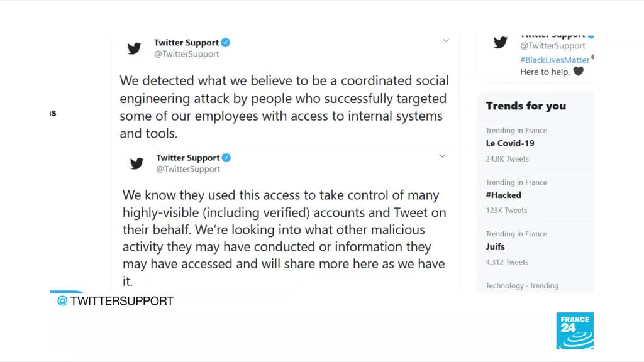The height and width of the screenshot is (362, 644).
Task: Click the Trends for you heading
Action: [x=526, y=106]
